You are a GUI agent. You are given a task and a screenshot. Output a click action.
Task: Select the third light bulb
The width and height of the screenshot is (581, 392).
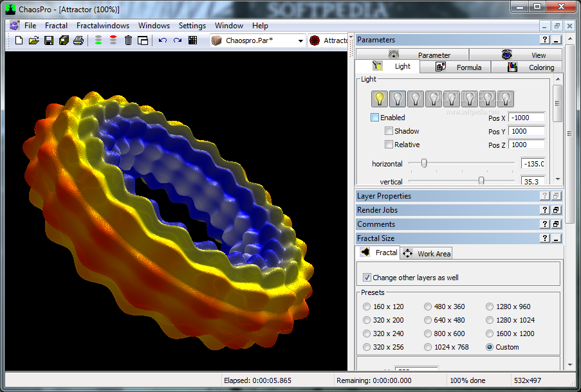coord(416,99)
